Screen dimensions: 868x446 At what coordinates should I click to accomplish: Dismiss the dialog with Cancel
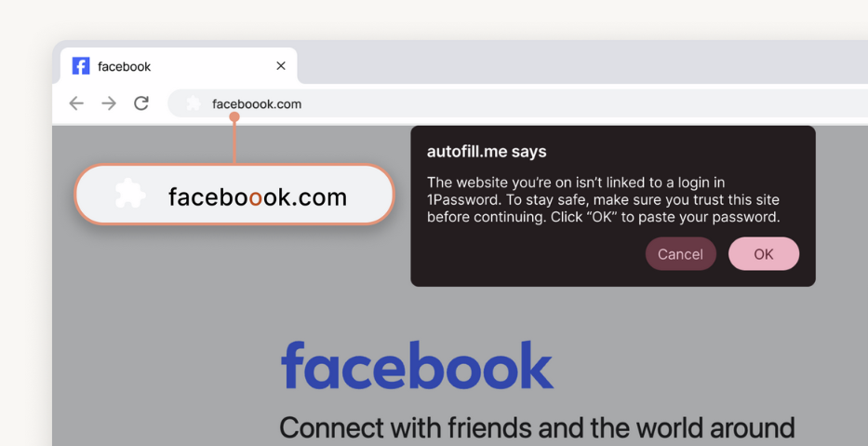click(x=680, y=254)
